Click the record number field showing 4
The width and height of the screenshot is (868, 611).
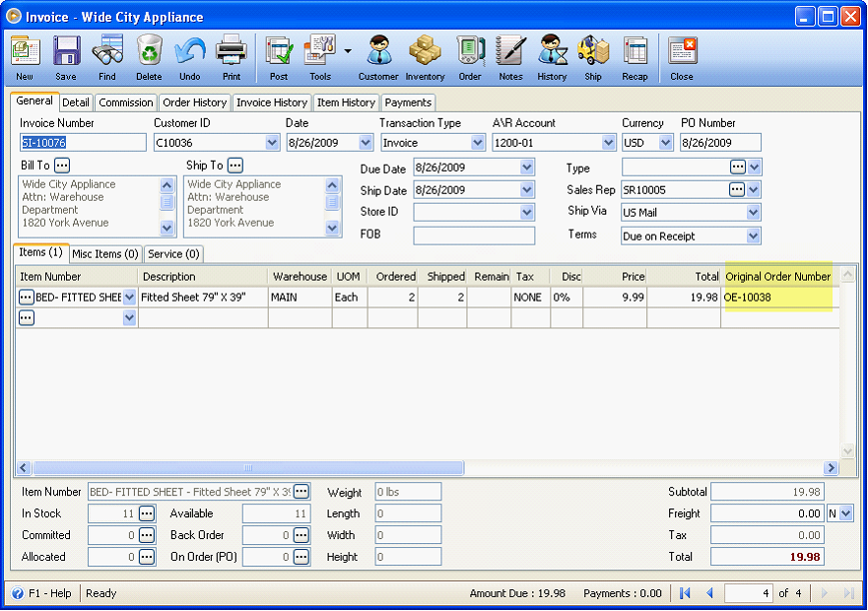[749, 593]
